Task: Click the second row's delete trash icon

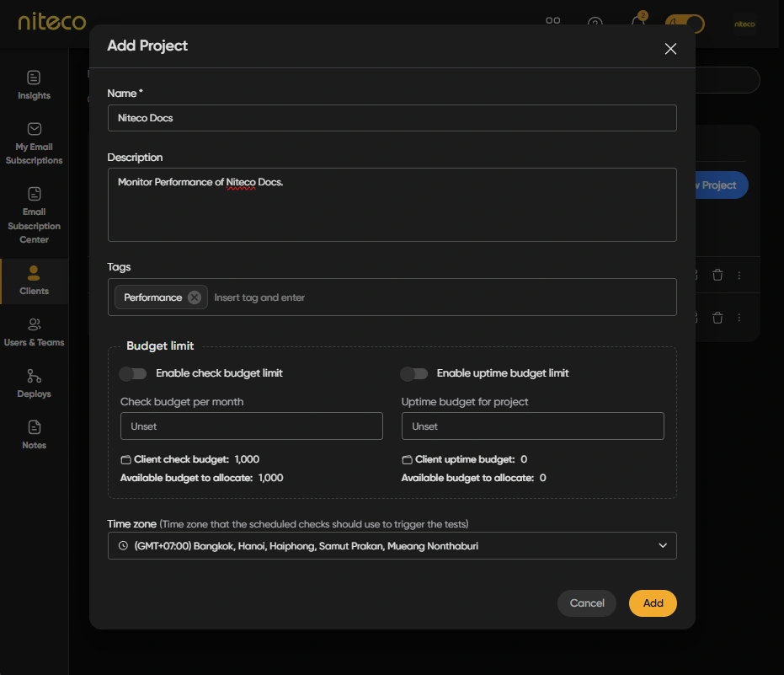Action: [717, 317]
